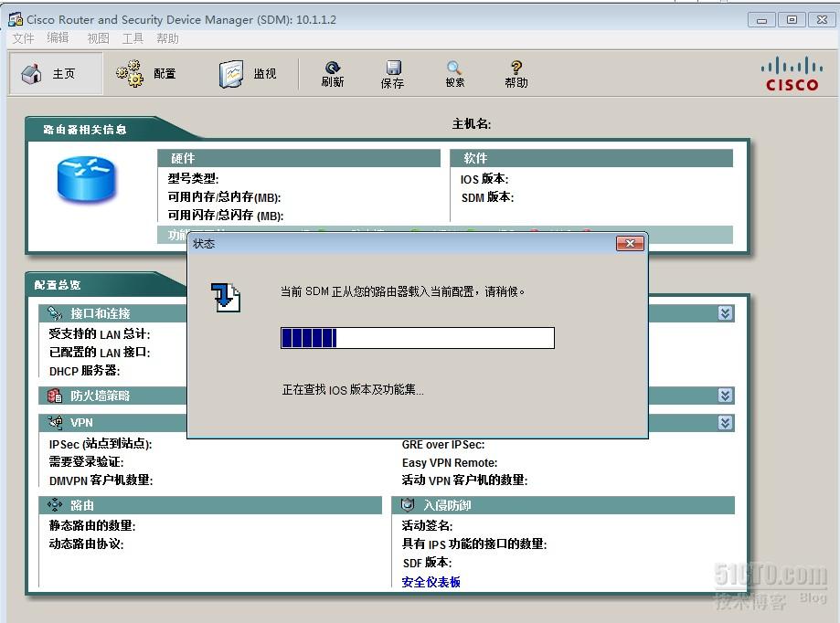The width and height of the screenshot is (840, 623).
Task: Click the VPN section icon
Action: click(55, 422)
